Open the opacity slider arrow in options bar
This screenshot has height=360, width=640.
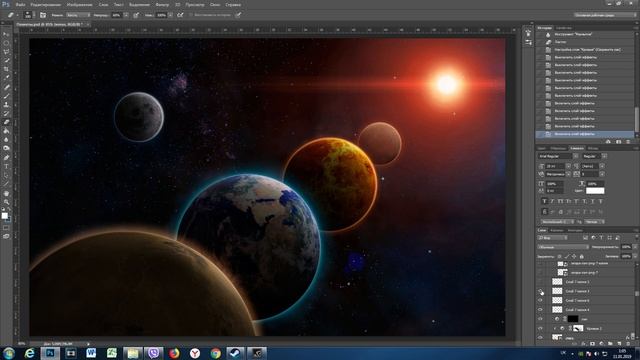[126, 15]
